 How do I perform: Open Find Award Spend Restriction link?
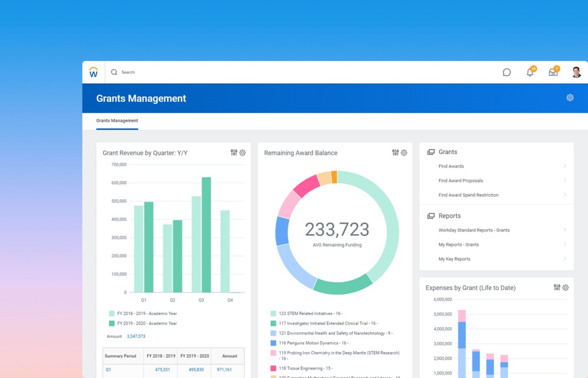pyautogui.click(x=468, y=195)
